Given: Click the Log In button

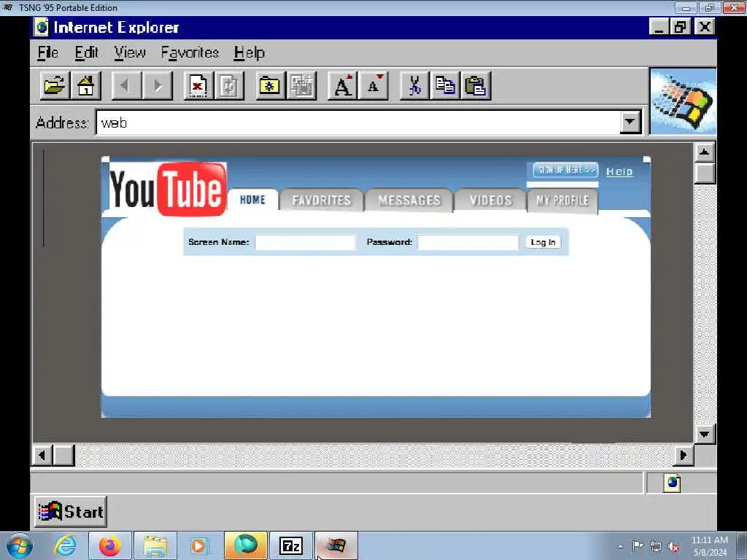Looking at the screenshot, I should (x=543, y=242).
